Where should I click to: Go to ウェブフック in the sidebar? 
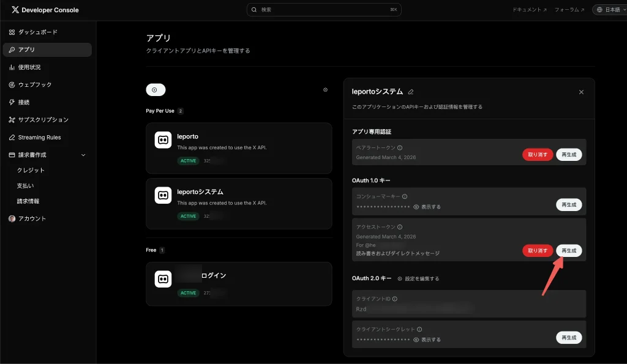[47, 84]
